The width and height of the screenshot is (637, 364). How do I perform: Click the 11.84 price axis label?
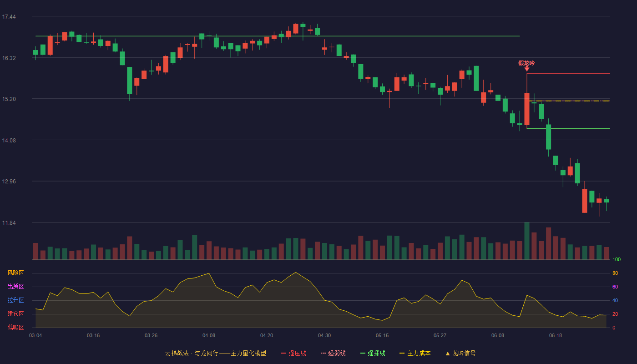tap(9, 223)
